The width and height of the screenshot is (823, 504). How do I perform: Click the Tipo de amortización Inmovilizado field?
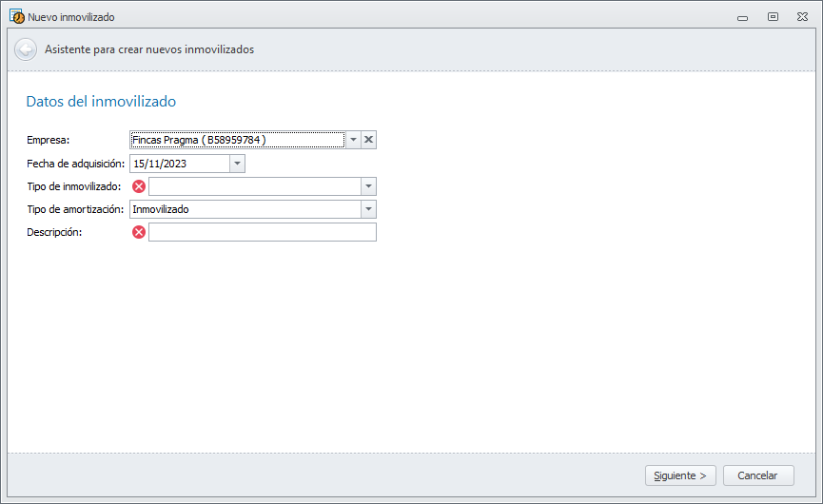[245, 209]
